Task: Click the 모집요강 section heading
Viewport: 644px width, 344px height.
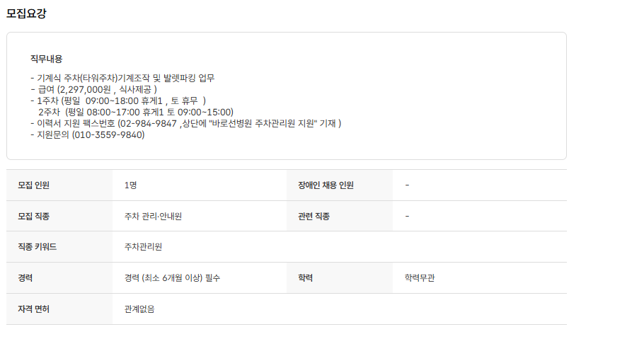Action: (x=26, y=13)
